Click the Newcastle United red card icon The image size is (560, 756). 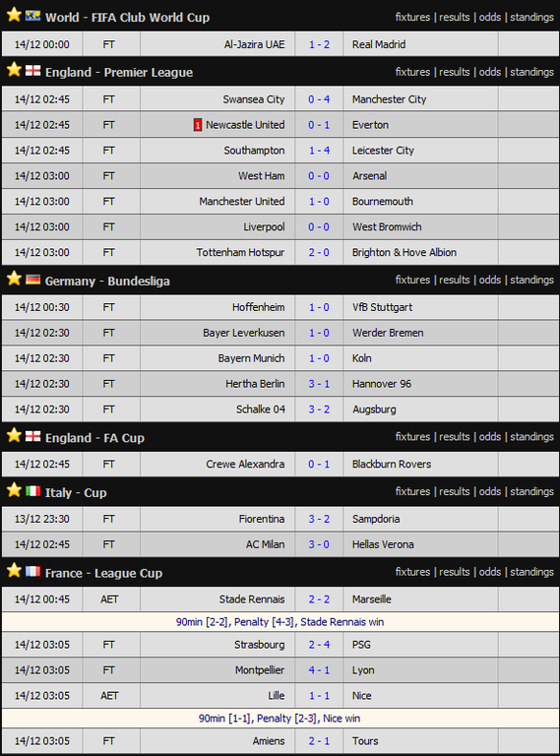point(198,125)
